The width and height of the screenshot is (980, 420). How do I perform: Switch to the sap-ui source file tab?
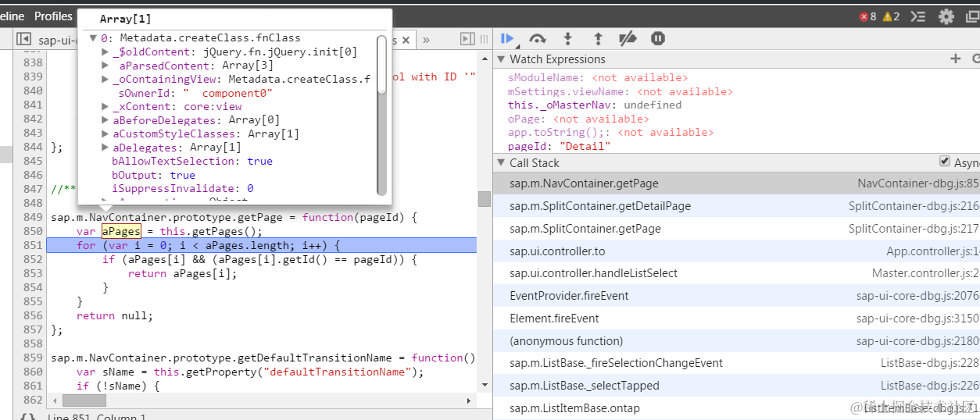coord(58,40)
